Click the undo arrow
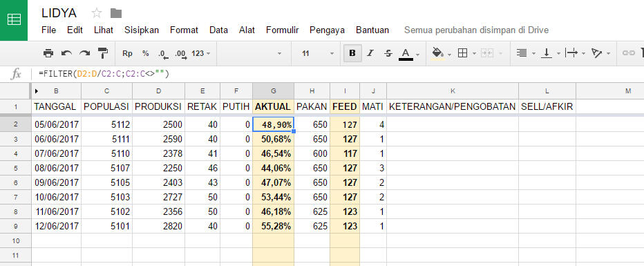The height and width of the screenshot is (266, 644). click(x=66, y=53)
